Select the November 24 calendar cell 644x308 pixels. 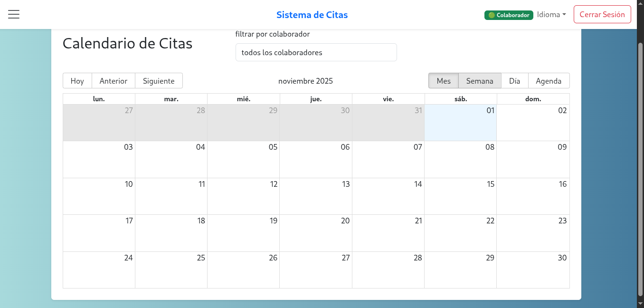99,270
